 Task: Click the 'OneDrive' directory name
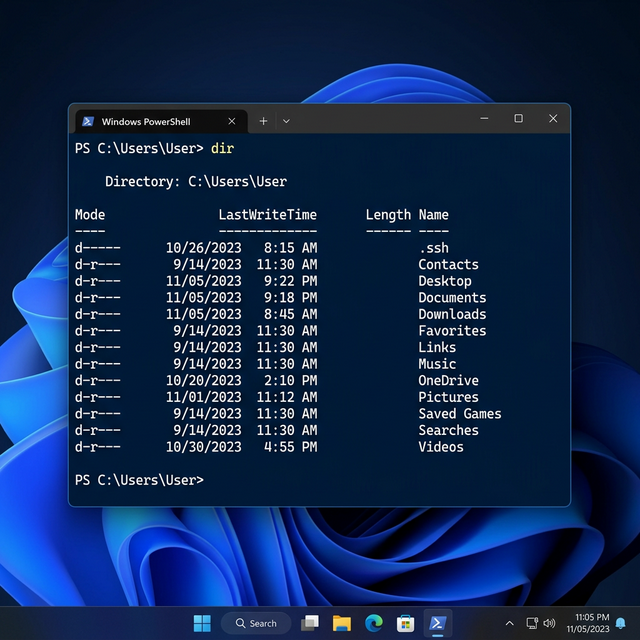pyautogui.click(x=449, y=380)
